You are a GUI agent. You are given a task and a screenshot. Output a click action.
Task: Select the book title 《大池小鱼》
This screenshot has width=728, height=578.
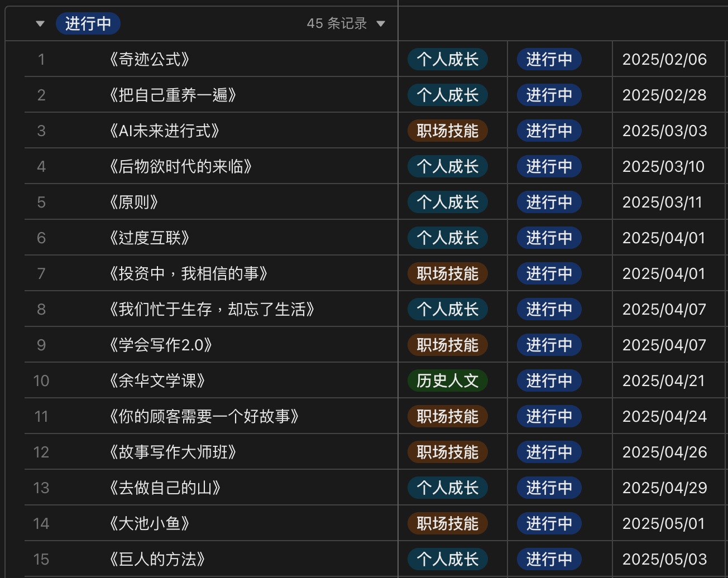point(150,523)
